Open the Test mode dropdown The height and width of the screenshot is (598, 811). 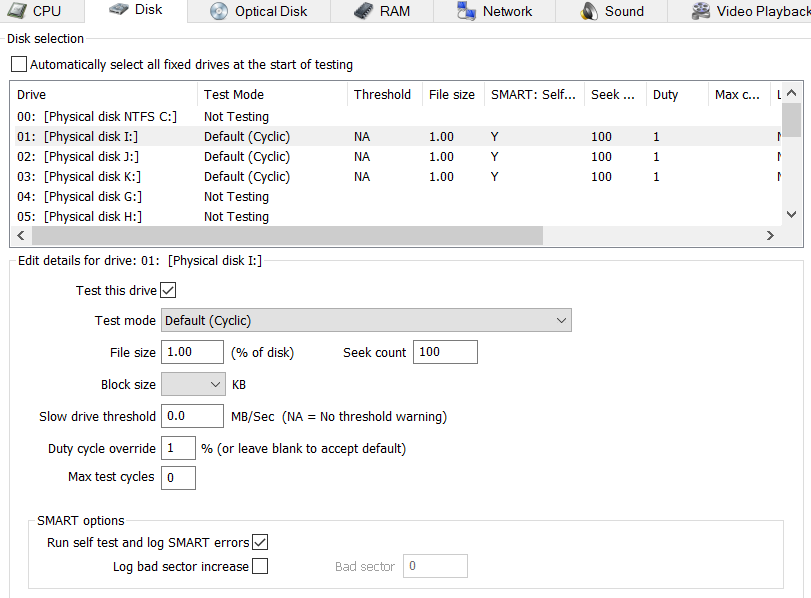(366, 320)
